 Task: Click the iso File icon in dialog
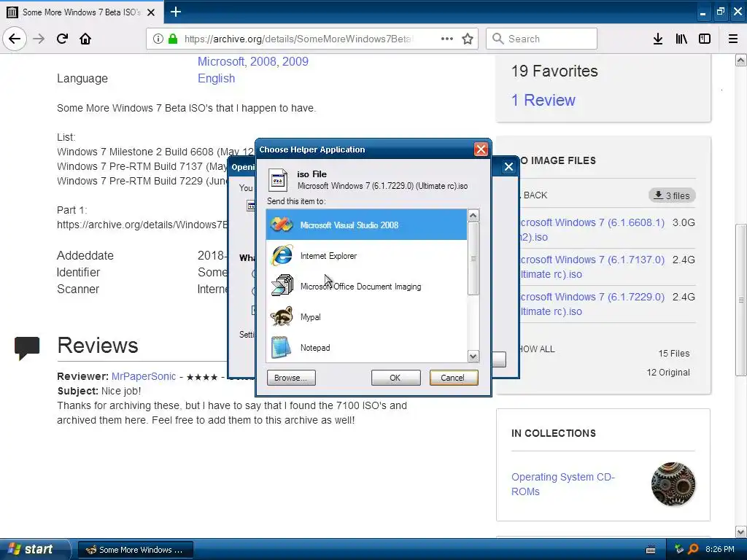click(x=278, y=180)
